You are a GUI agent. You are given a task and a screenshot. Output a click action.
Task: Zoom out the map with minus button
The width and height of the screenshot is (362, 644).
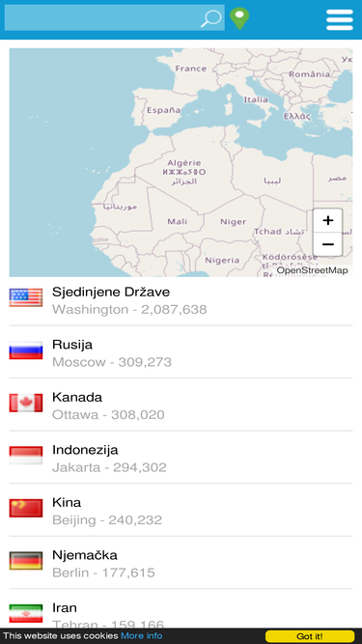(327, 244)
